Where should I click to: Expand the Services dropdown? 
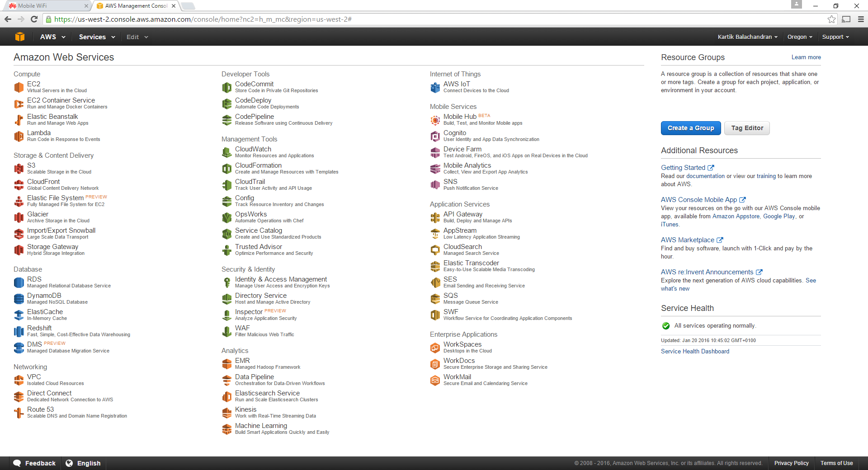[x=97, y=37]
